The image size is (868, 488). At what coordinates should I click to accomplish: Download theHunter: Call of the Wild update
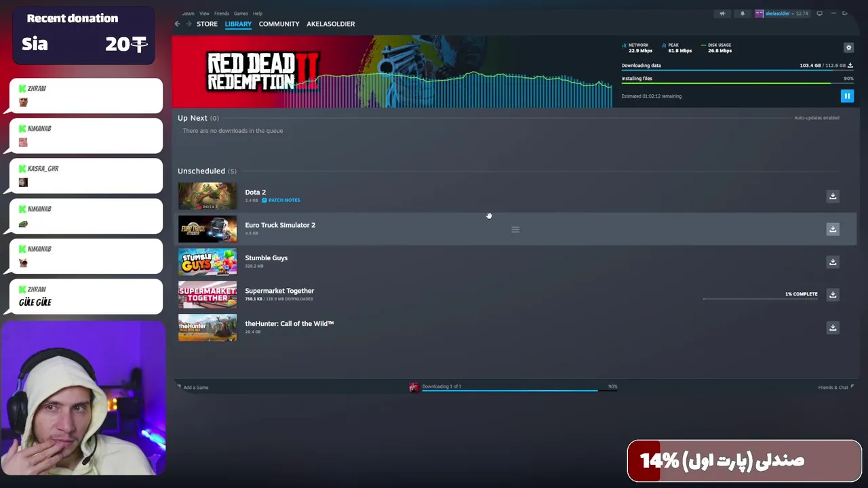tap(833, 327)
